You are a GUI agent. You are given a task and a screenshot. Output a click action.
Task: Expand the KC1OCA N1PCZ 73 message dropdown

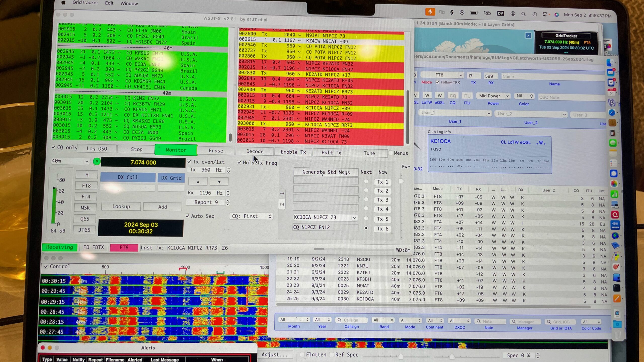pyautogui.click(x=354, y=217)
